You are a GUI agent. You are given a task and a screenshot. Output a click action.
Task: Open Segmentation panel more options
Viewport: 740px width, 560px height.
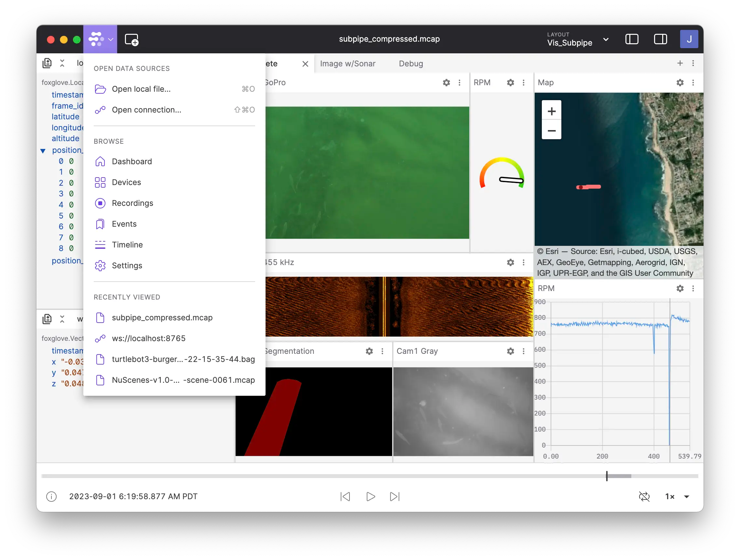pyautogui.click(x=382, y=351)
